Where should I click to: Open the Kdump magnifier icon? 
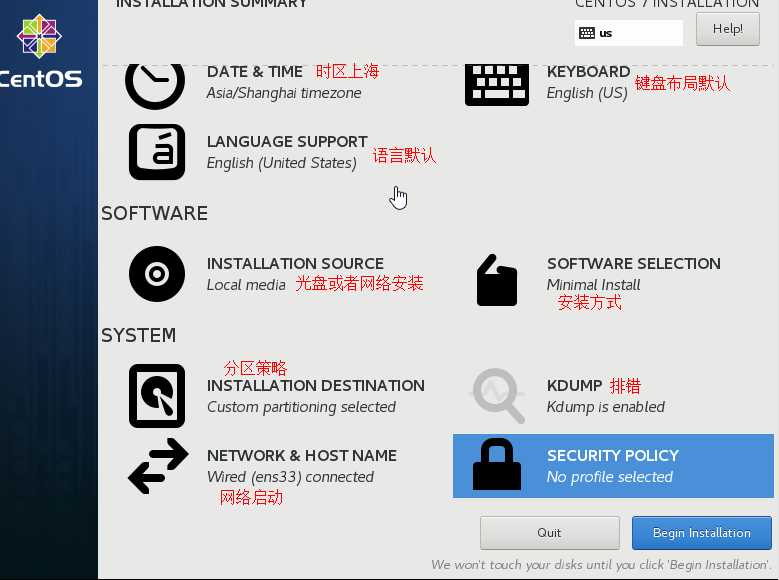click(497, 396)
